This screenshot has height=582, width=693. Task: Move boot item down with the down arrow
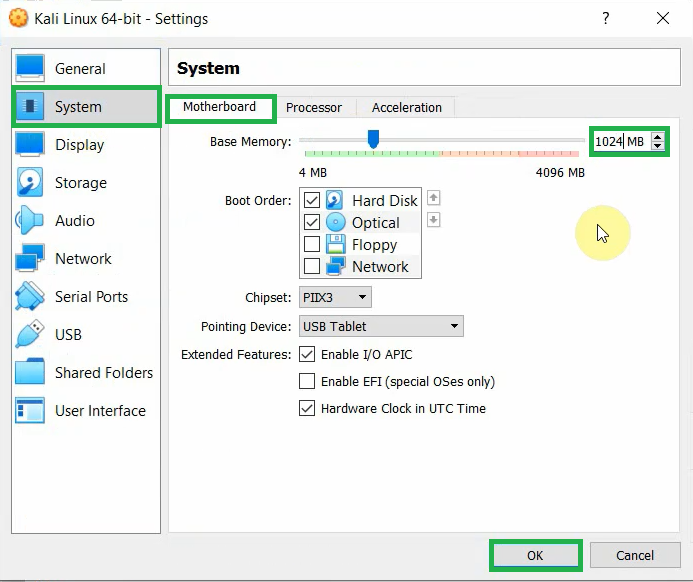pyautogui.click(x=434, y=220)
